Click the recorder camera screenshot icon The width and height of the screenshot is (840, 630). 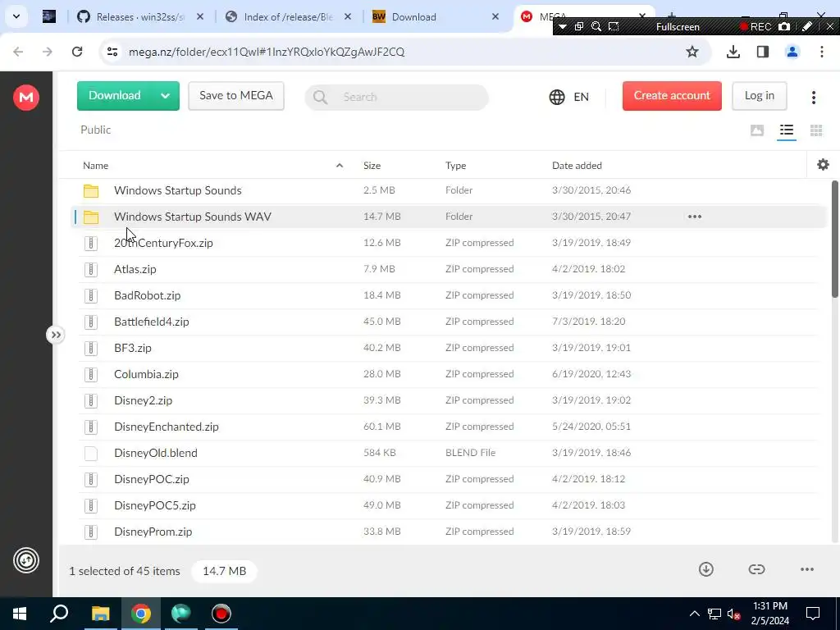pos(783,27)
